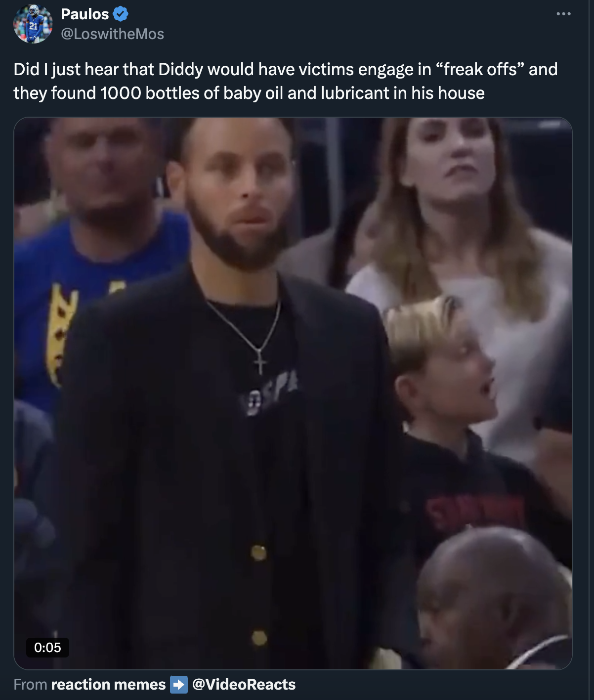The height and width of the screenshot is (700, 594).
Task: Click the 'reaction memes' source name
Action: pyautogui.click(x=109, y=685)
